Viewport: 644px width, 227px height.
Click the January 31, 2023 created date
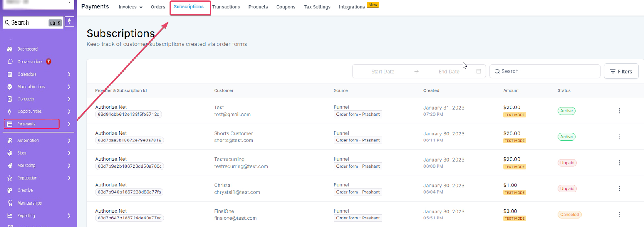(444, 108)
